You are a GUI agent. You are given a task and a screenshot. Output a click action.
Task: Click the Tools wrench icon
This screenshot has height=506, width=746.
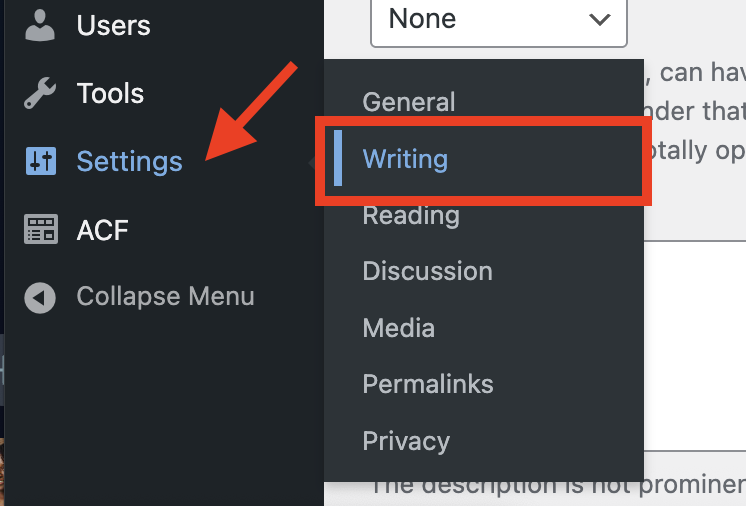pos(40,94)
